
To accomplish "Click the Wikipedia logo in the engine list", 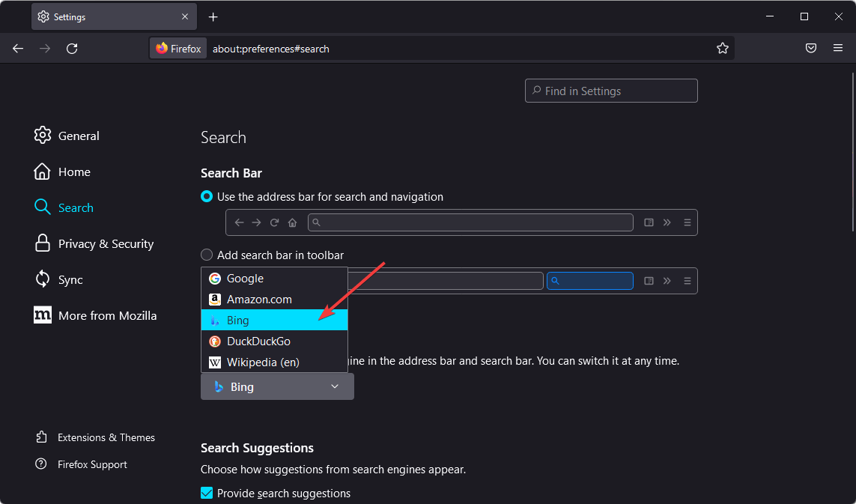I will (215, 362).
